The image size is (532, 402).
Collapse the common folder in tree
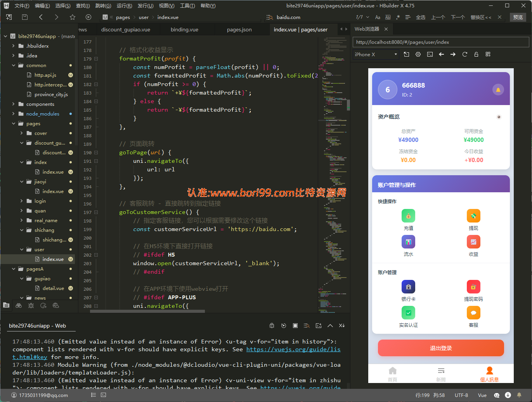14,66
